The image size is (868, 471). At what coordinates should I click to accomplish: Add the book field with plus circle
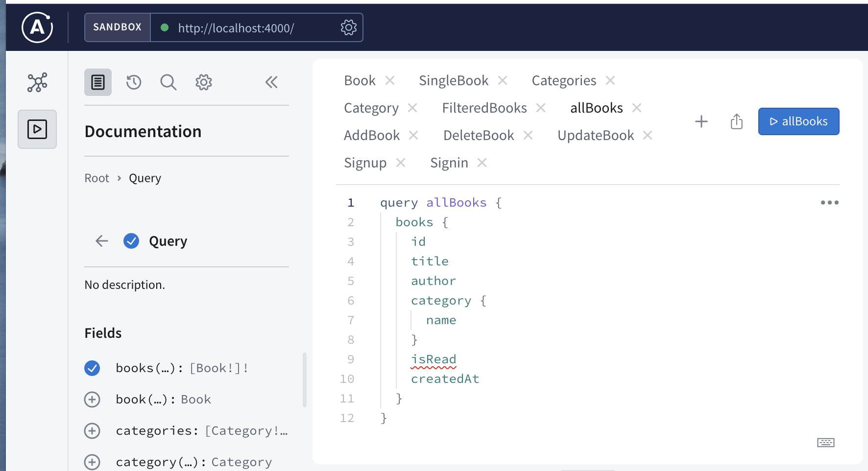click(92, 400)
